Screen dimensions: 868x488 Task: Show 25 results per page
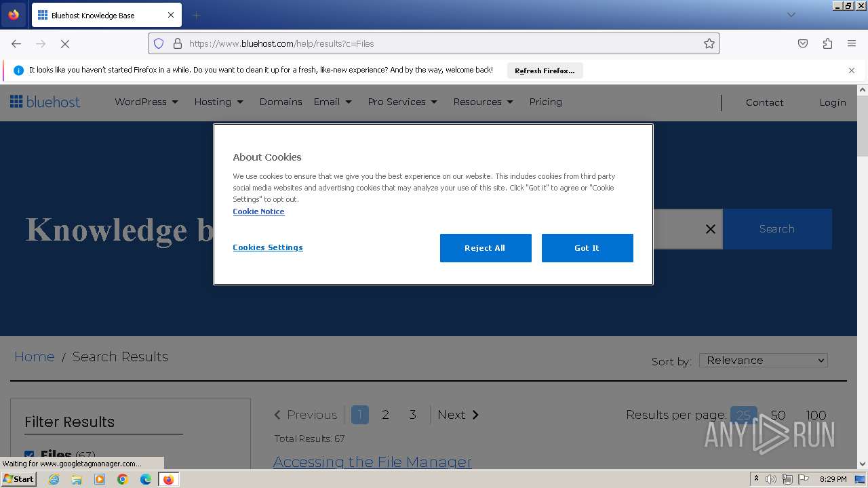tap(744, 415)
